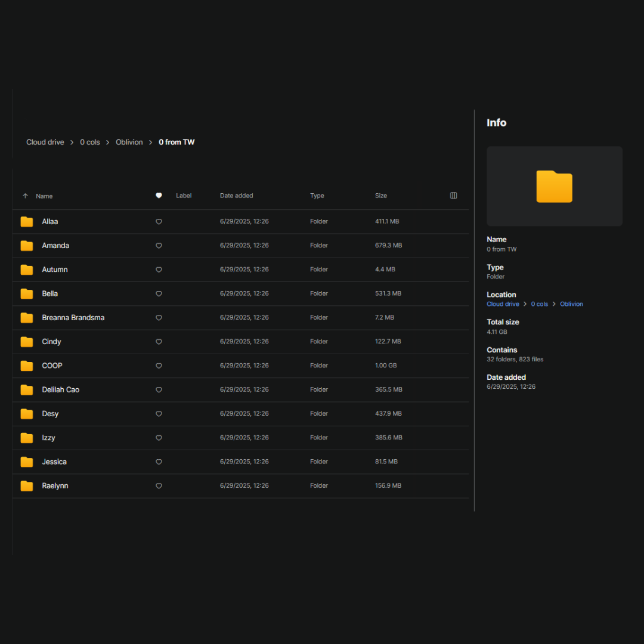Sort list by Date added column
Screen dimensions: 644x644
pos(236,196)
